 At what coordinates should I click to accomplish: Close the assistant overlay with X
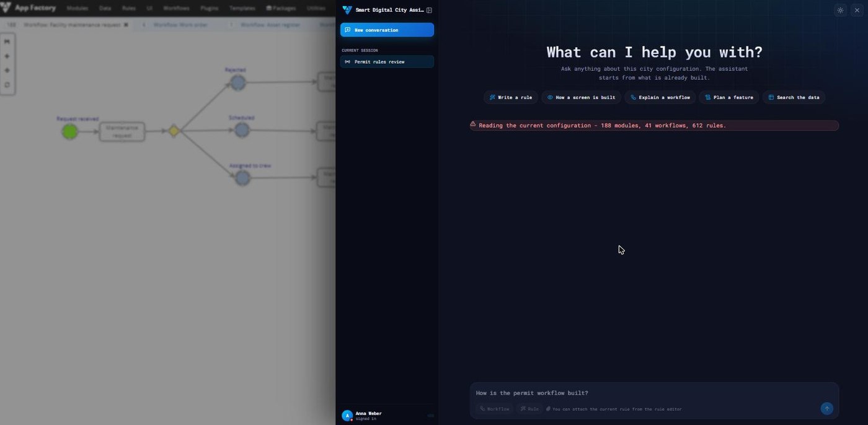pyautogui.click(x=857, y=10)
